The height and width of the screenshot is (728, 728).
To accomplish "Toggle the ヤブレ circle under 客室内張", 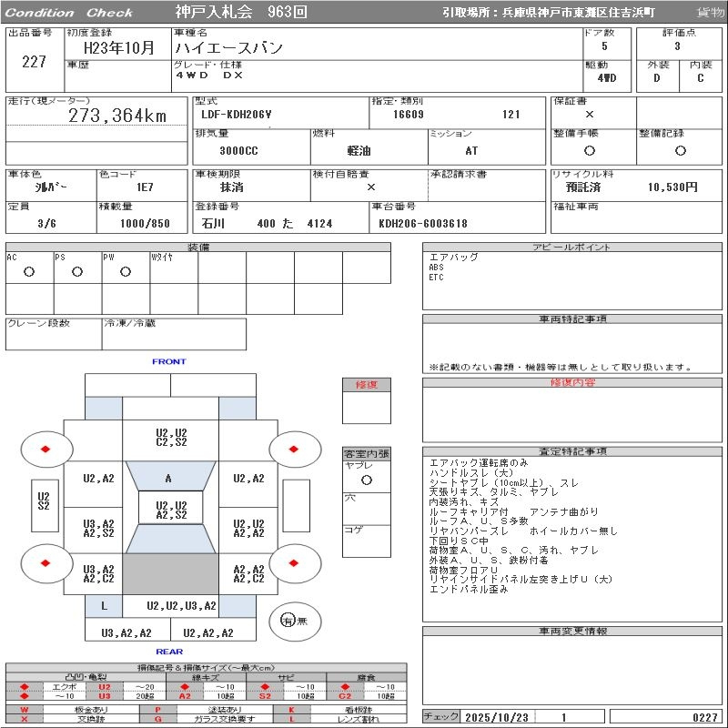I will (x=366, y=480).
